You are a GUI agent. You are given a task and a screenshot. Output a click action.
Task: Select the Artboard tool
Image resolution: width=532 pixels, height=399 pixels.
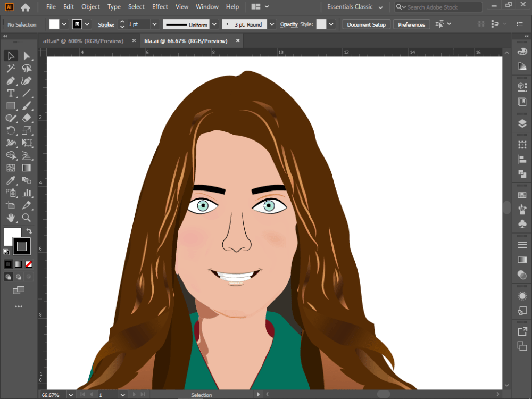[11, 205]
